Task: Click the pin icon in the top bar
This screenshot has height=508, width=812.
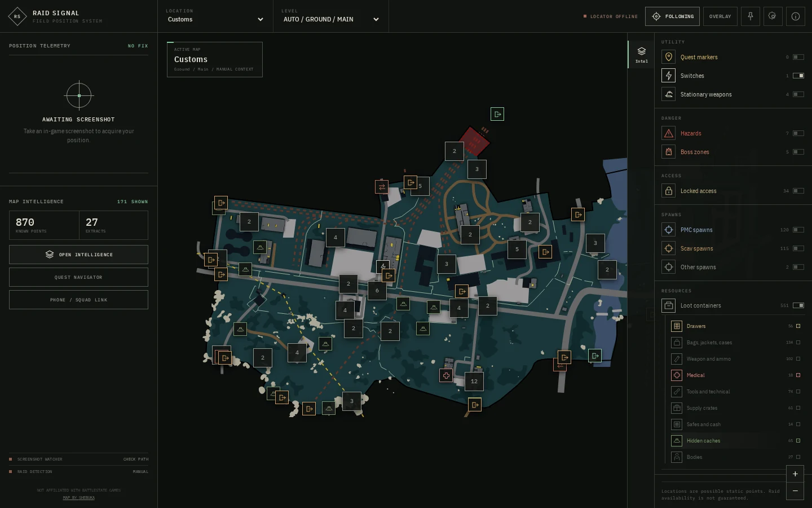Action: [751, 16]
